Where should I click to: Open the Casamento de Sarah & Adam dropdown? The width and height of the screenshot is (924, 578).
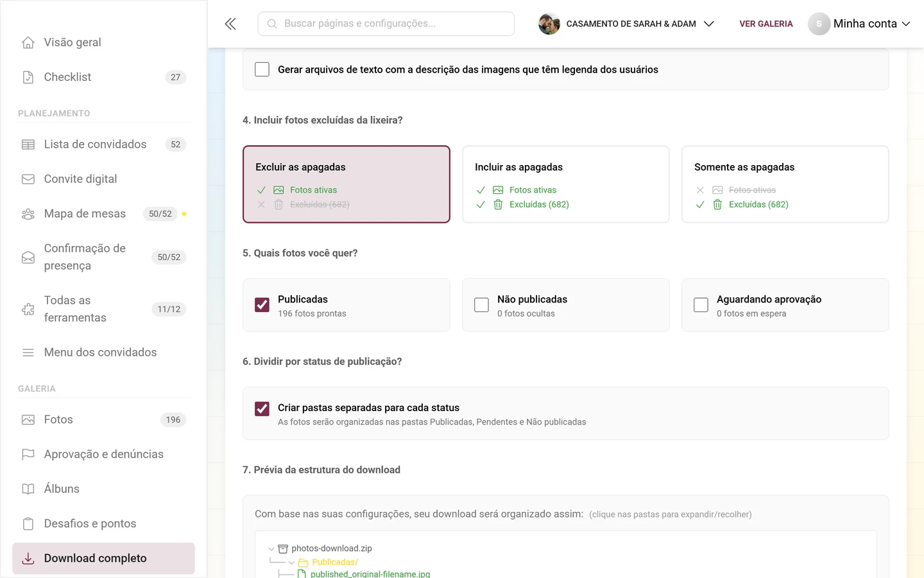[x=626, y=24]
